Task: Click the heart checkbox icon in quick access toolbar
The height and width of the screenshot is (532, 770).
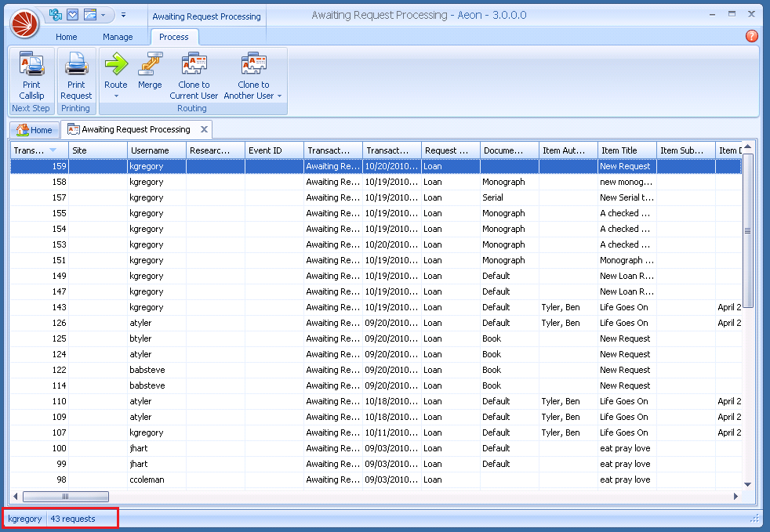Action: coord(72,14)
